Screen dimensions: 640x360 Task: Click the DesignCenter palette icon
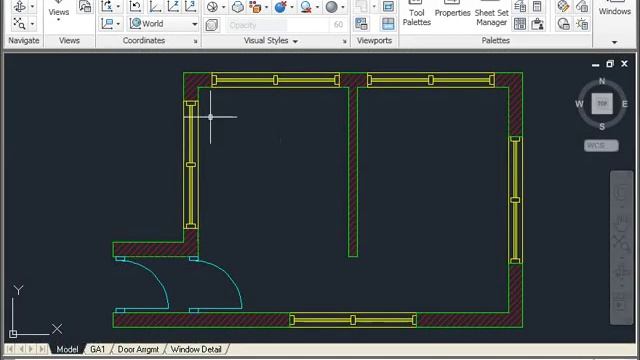[x=520, y=6]
